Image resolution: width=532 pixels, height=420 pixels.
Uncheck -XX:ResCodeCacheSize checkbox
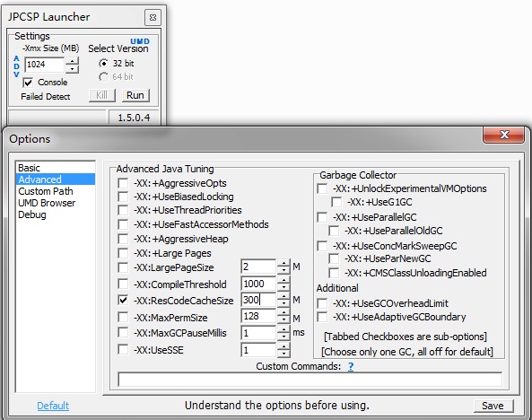[x=123, y=300]
